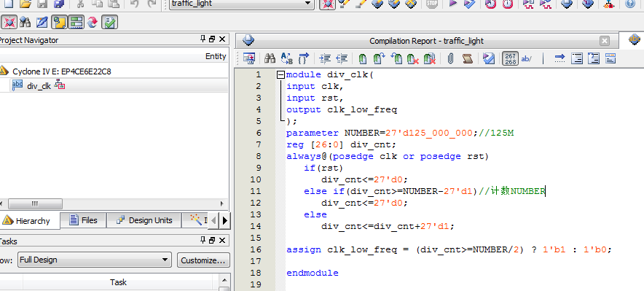The width and height of the screenshot is (644, 291).
Task: Click the Project Navigator horizontal scrollbar thumb
Action: pyautogui.click(x=35, y=203)
